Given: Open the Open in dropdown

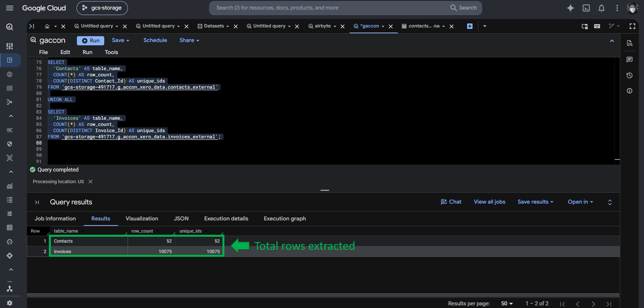Looking at the screenshot, I should pyautogui.click(x=580, y=202).
